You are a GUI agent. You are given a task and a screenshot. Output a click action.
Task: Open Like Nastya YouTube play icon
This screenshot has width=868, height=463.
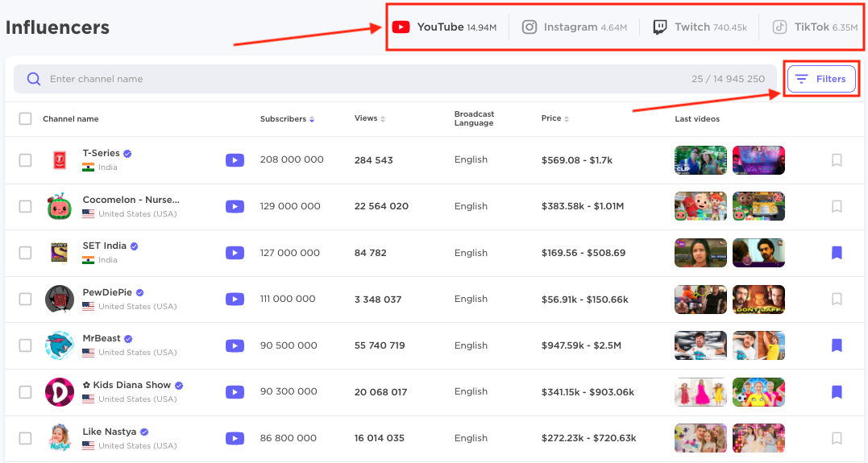pyautogui.click(x=235, y=439)
